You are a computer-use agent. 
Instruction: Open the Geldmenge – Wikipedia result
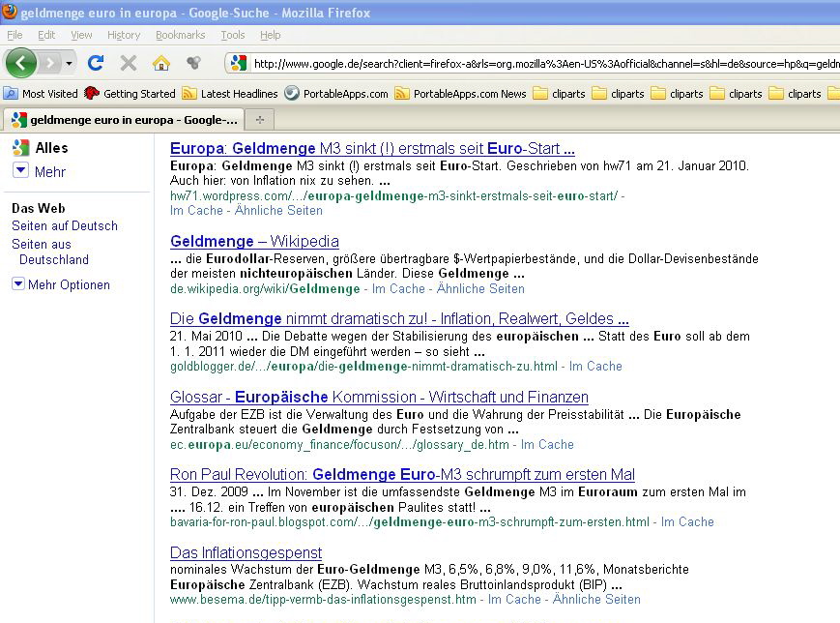254,241
